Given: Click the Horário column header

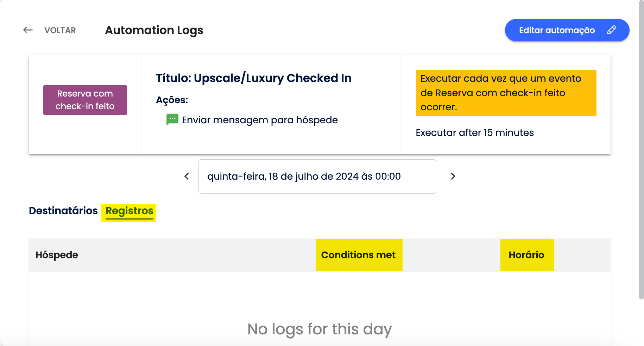Looking at the screenshot, I should pyautogui.click(x=526, y=255).
